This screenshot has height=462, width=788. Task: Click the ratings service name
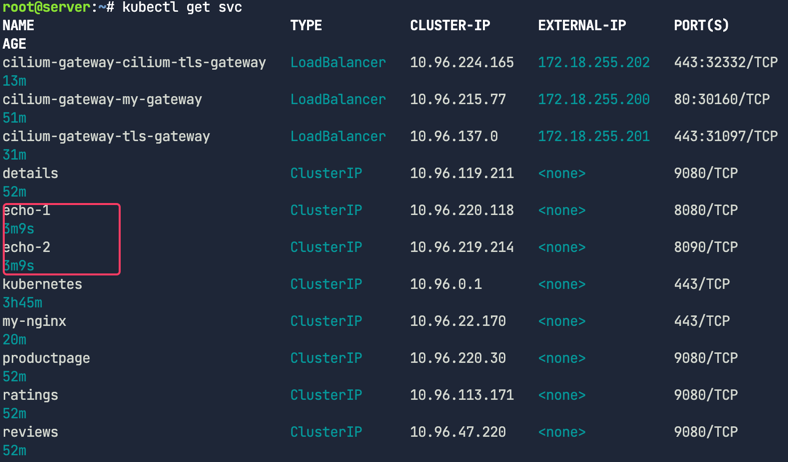pos(30,395)
